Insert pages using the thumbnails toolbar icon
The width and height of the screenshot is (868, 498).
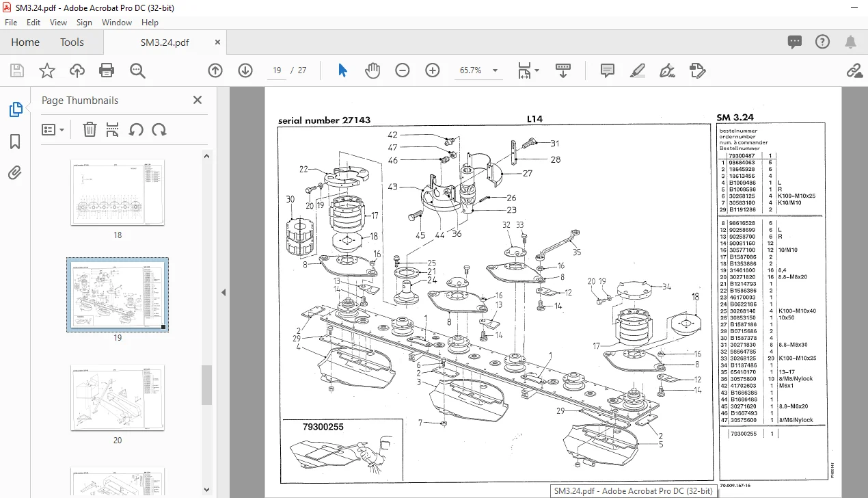point(113,129)
